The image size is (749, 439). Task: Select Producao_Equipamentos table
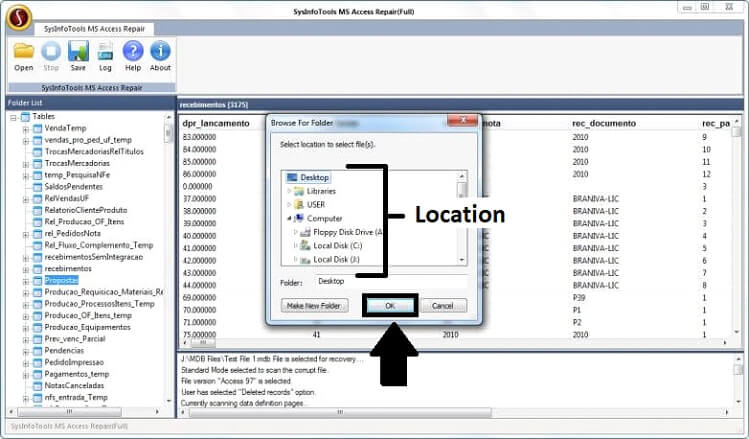(x=87, y=327)
